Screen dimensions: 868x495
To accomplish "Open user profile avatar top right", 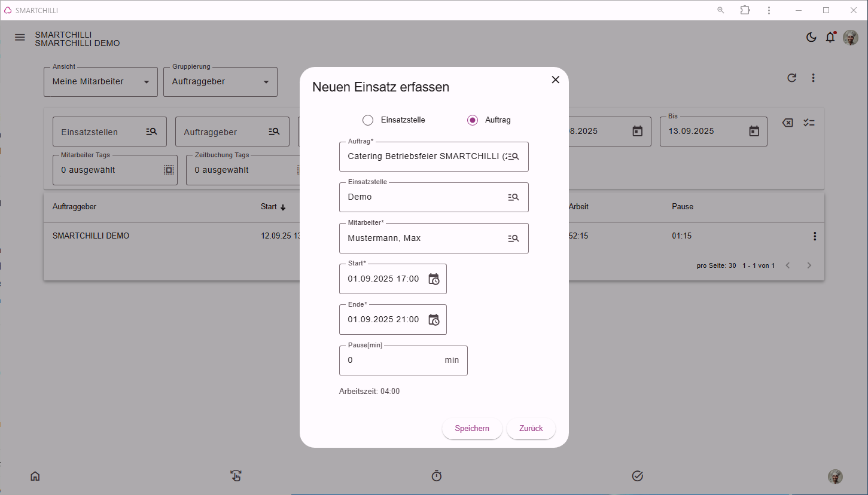I will coord(851,38).
